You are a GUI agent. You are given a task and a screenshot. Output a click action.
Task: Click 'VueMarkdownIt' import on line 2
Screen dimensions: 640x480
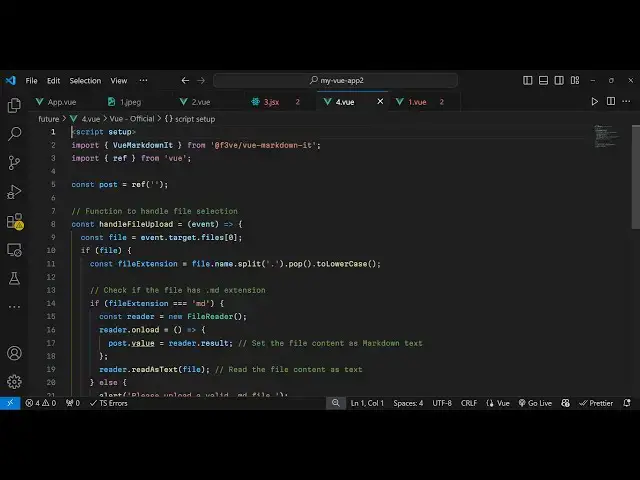[x=143, y=145]
